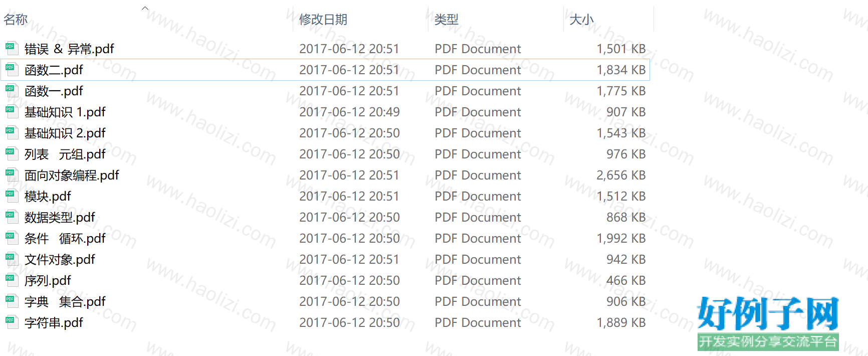The height and width of the screenshot is (356, 868).
Task: Click size value 1,512 KB
Action: click(621, 197)
